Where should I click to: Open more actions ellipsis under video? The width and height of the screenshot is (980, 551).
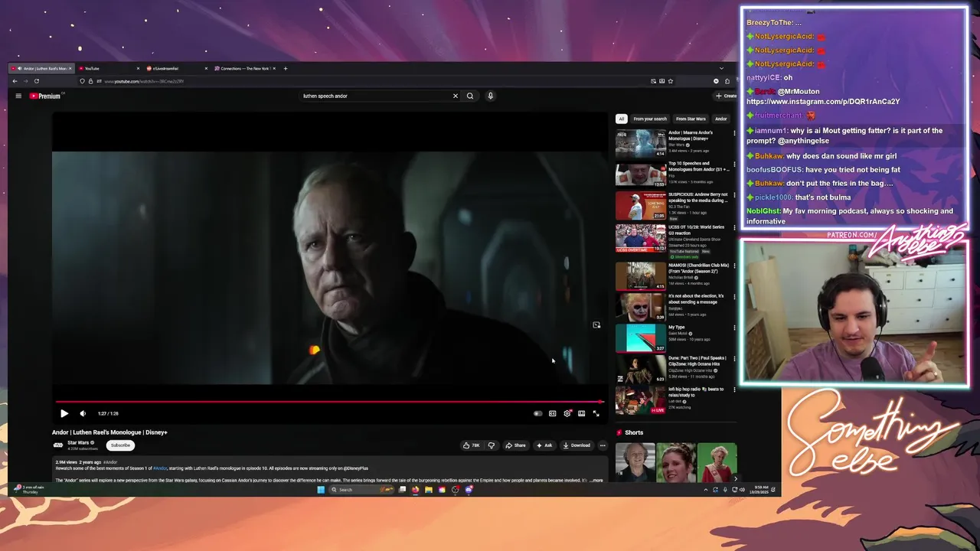[603, 445]
